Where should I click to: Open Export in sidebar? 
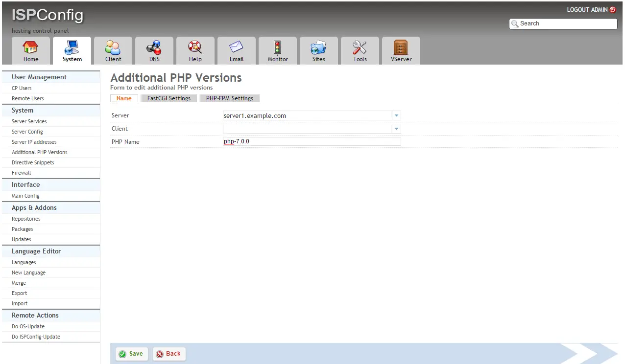[20, 293]
